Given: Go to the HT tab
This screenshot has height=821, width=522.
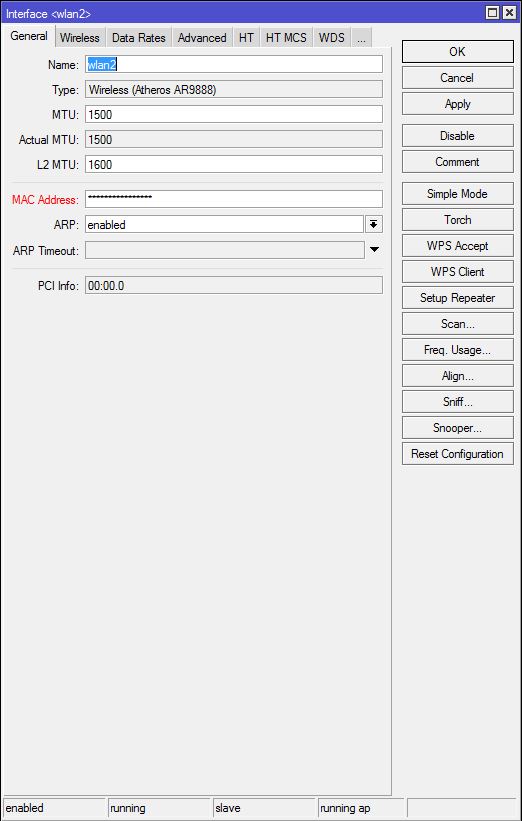Looking at the screenshot, I should (246, 38).
